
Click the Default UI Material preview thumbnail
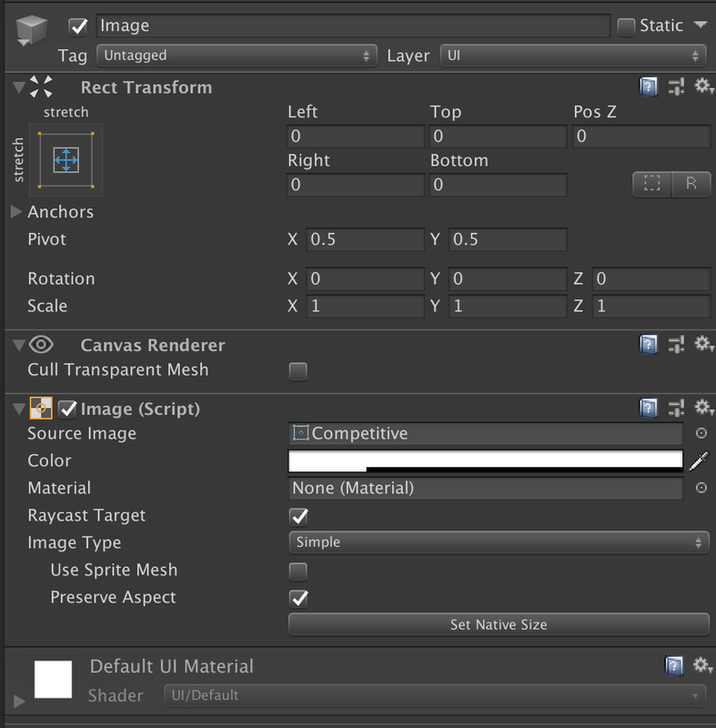click(53, 679)
